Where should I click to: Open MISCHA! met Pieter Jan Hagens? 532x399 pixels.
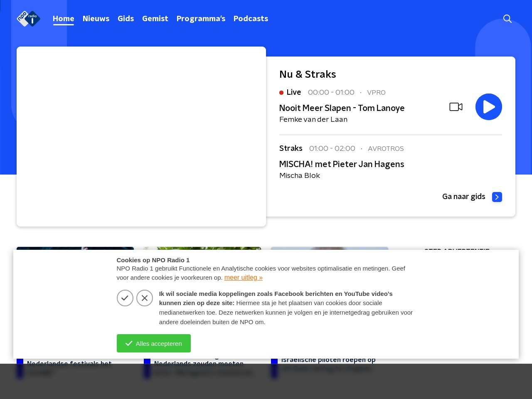point(342,164)
